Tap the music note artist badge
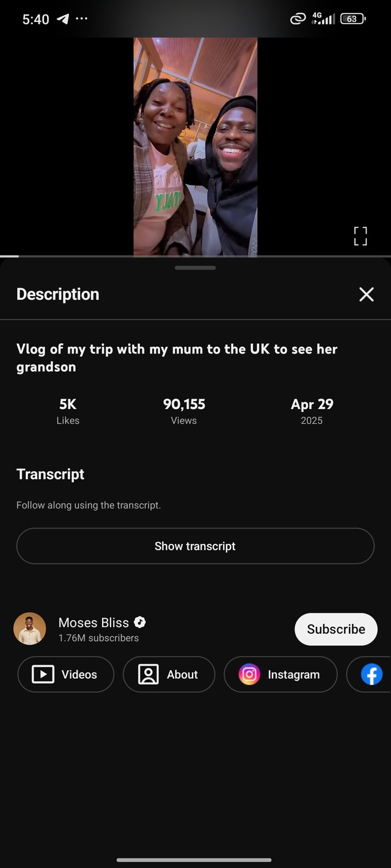The width and height of the screenshot is (391, 868). tap(140, 622)
